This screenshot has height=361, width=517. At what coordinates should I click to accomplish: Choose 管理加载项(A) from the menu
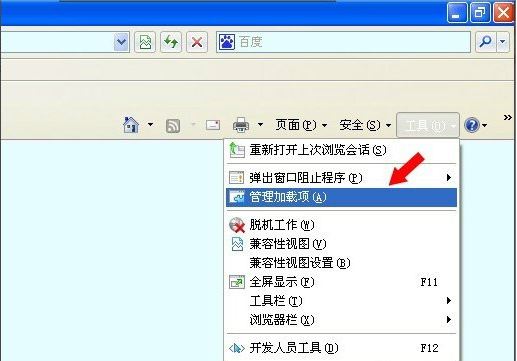pyautogui.click(x=342, y=197)
